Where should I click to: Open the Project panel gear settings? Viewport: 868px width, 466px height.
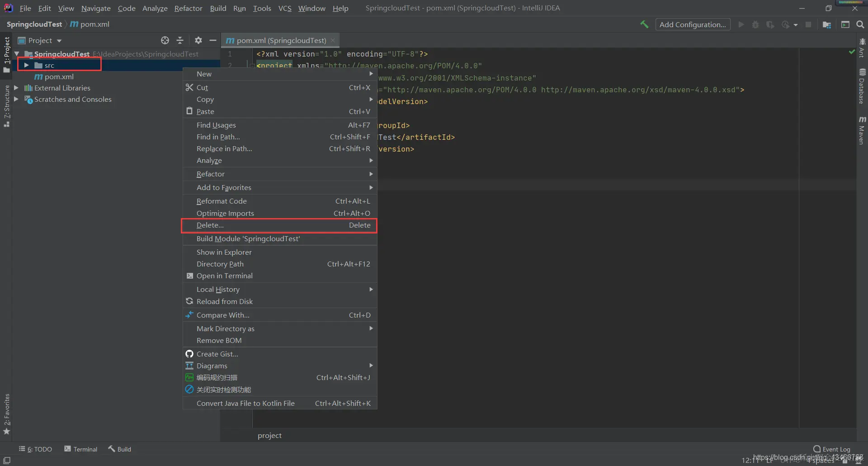198,40
